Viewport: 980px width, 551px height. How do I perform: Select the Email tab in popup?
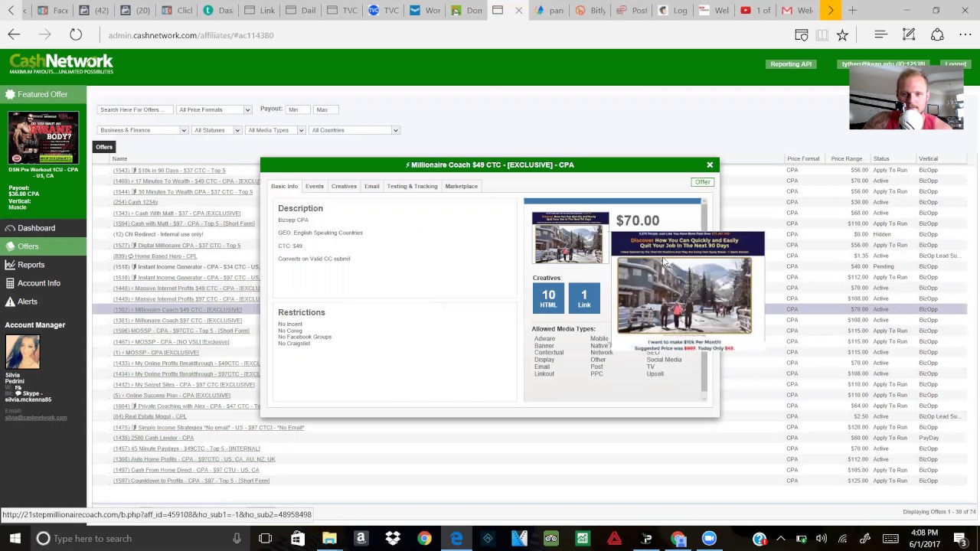371,186
